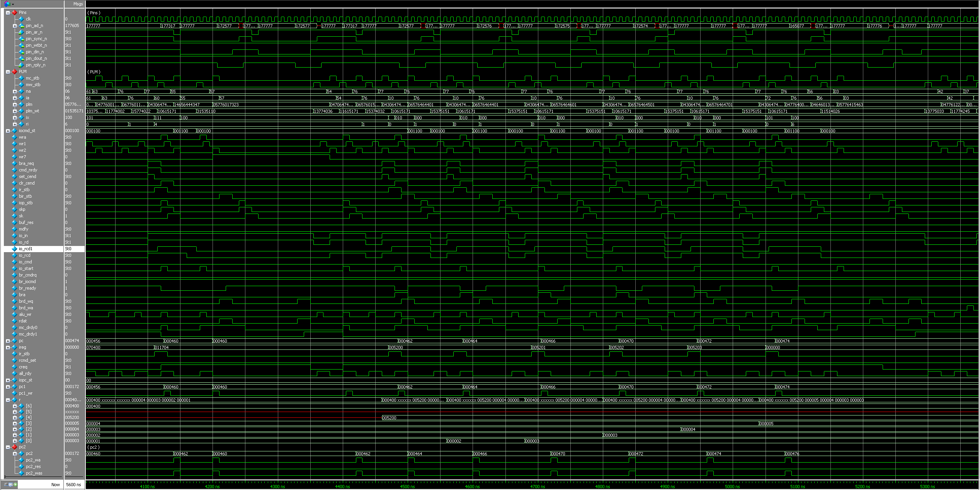Open the dropdown arrow beside header icon

click(x=13, y=4)
